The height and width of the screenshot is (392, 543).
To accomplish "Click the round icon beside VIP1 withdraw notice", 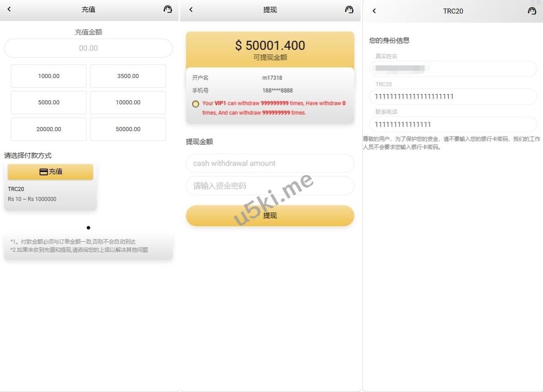I will [x=196, y=103].
